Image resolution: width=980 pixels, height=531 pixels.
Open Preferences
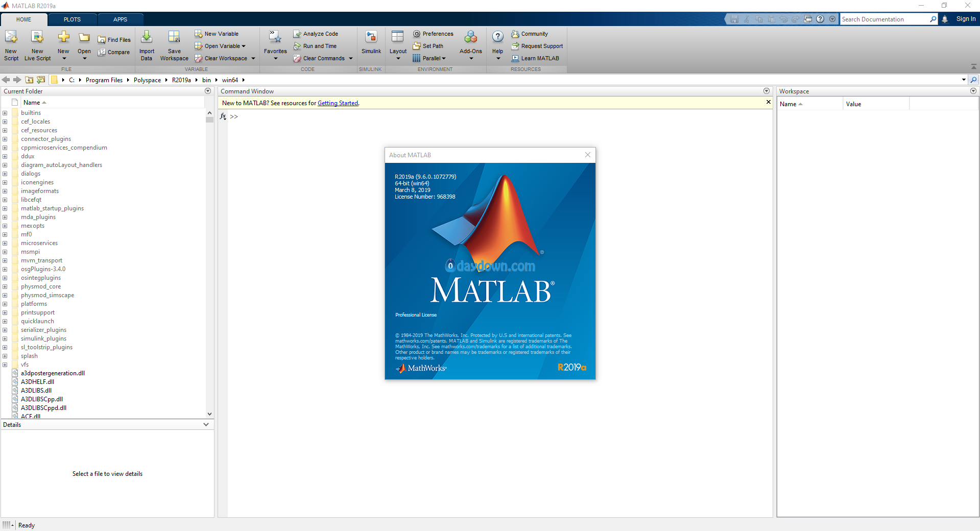[433, 34]
